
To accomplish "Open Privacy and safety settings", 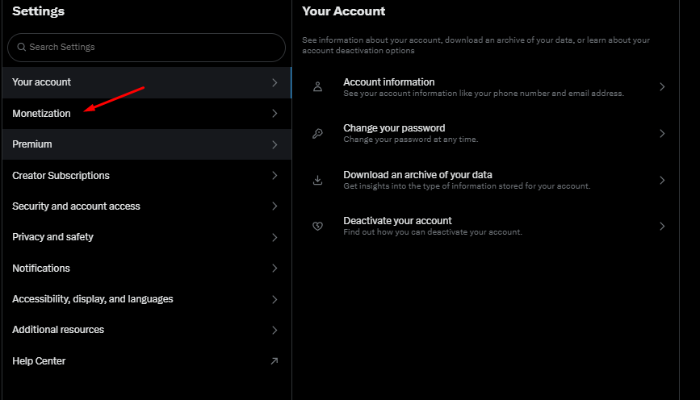I will (53, 237).
